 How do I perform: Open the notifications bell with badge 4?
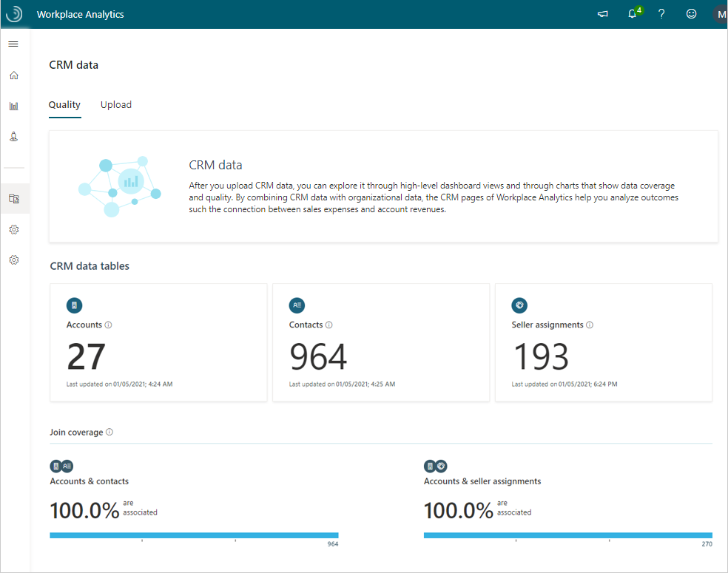pyautogui.click(x=634, y=13)
